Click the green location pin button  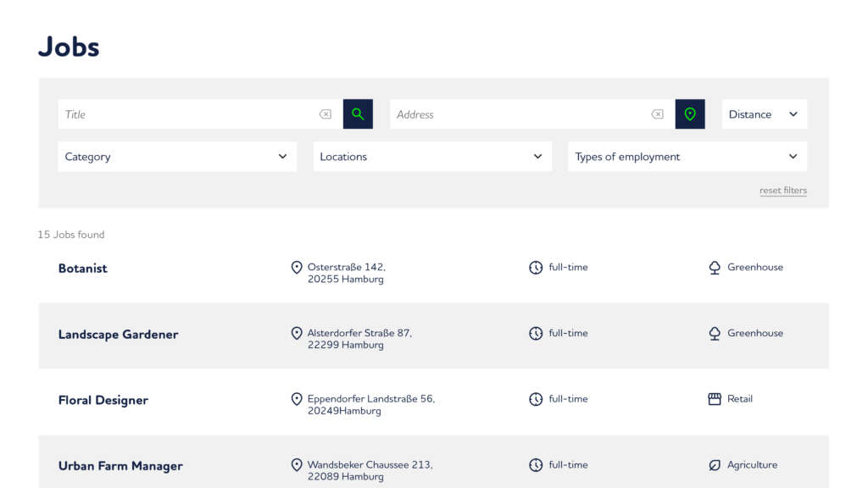[x=690, y=114]
